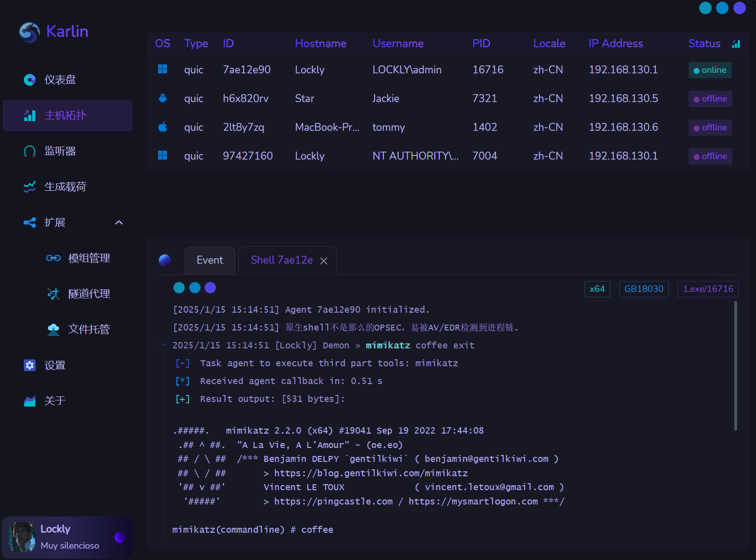The height and width of the screenshot is (560, 756).
Task: Click the teal window control dot top-right
Action: [x=705, y=8]
